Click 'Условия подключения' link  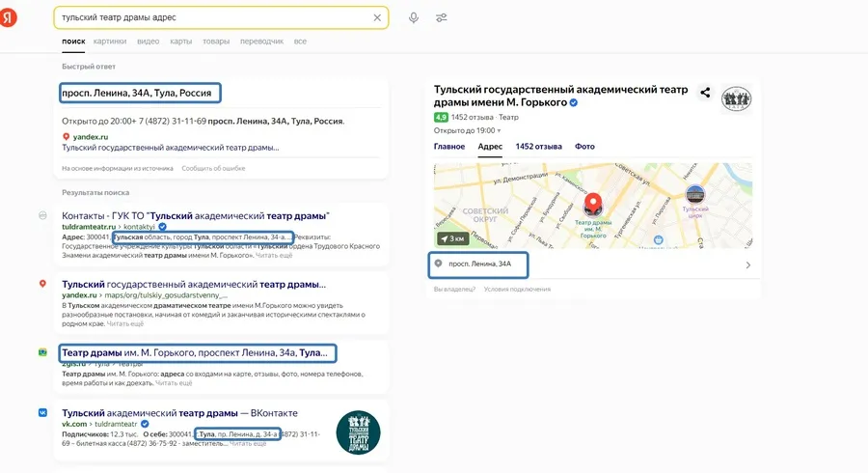click(x=517, y=290)
